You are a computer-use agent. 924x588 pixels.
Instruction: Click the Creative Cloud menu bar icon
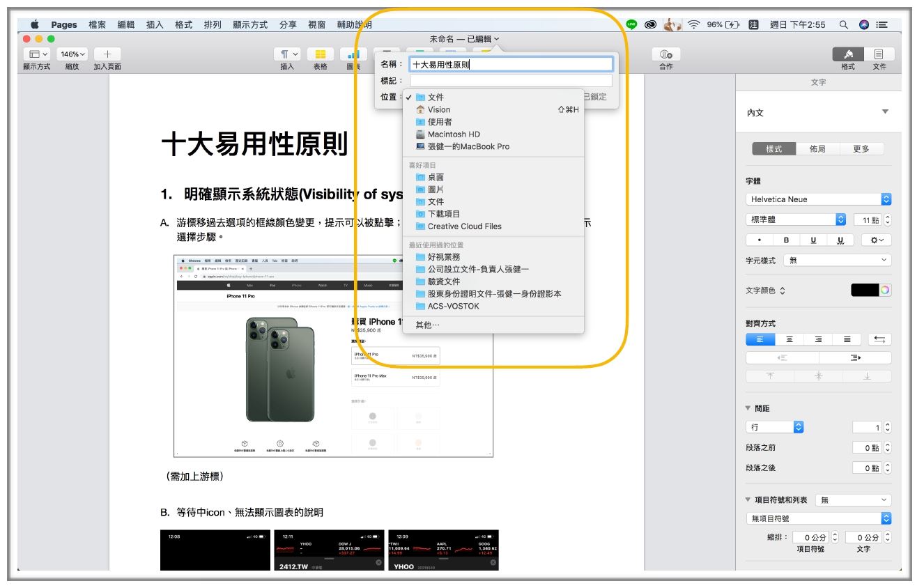[x=651, y=24]
